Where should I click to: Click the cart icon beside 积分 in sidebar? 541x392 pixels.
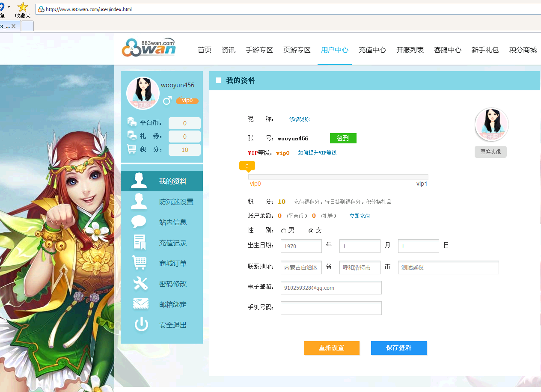pyautogui.click(x=132, y=149)
